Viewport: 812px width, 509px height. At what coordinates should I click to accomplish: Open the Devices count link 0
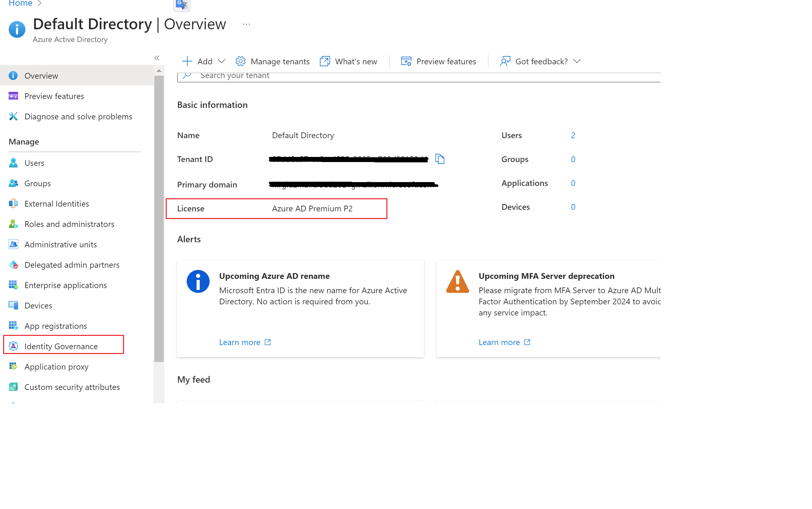click(573, 207)
